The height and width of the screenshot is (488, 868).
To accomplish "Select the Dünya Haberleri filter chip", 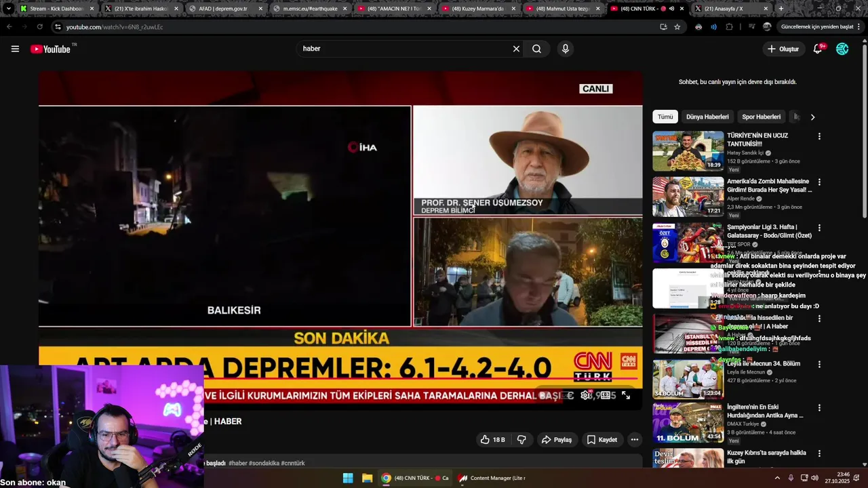I will pos(707,117).
